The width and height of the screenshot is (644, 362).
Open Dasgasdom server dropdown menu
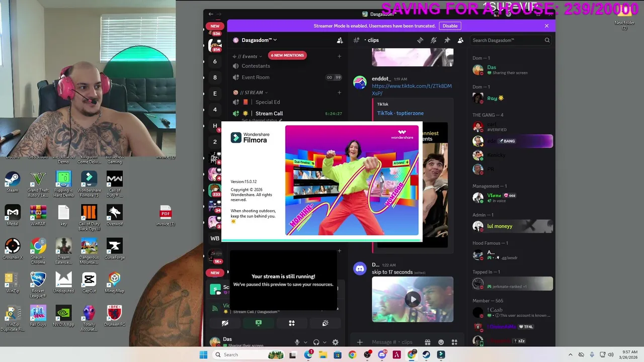coord(259,40)
